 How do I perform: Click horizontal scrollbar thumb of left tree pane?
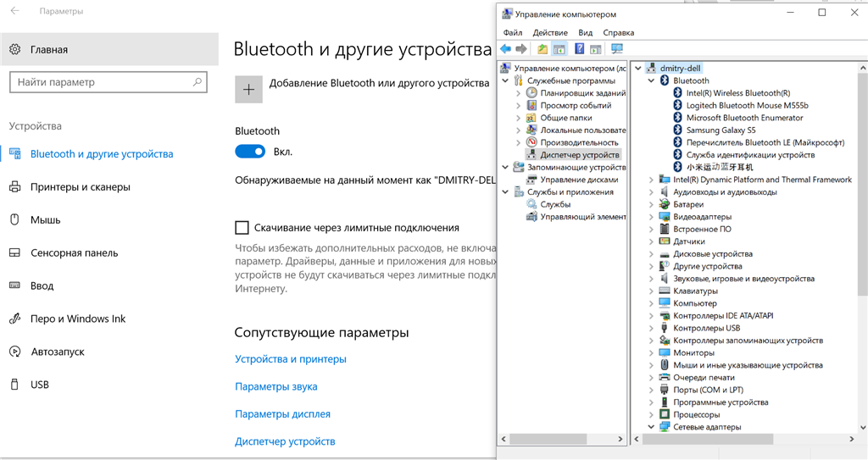(x=548, y=439)
